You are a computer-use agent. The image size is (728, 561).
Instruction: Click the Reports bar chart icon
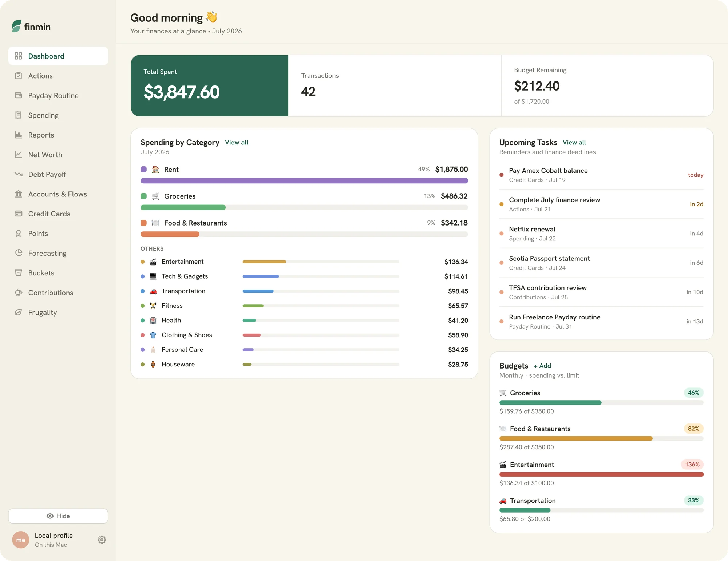19,135
